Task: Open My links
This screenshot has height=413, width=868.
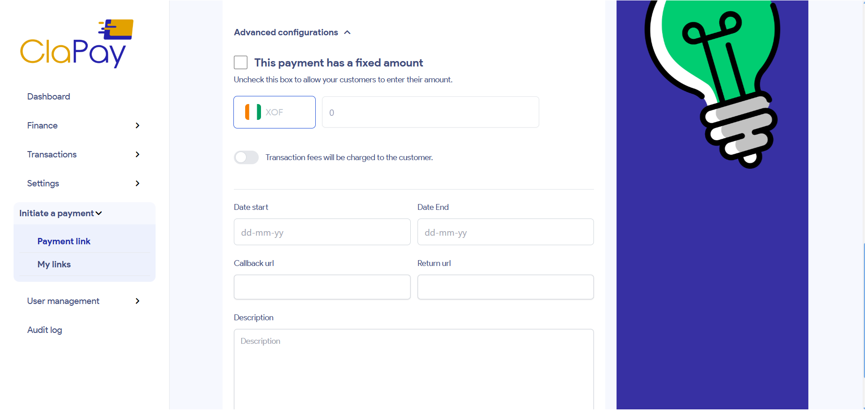Action: click(54, 264)
